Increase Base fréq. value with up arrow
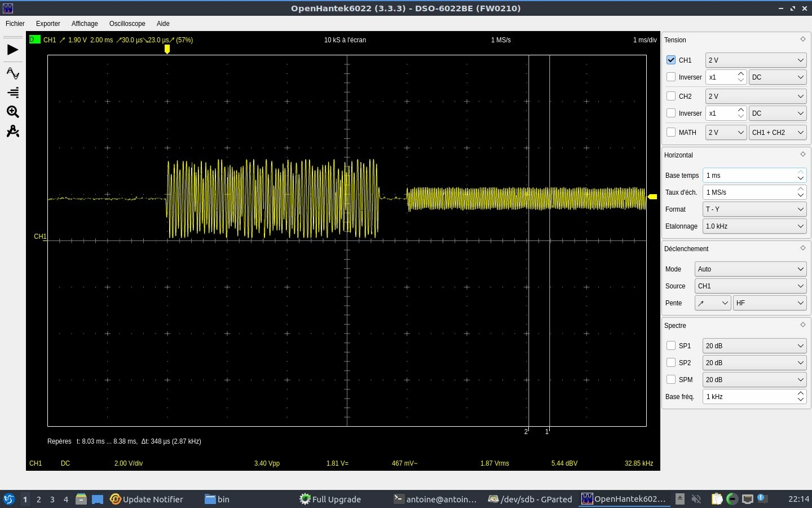 [801, 393]
